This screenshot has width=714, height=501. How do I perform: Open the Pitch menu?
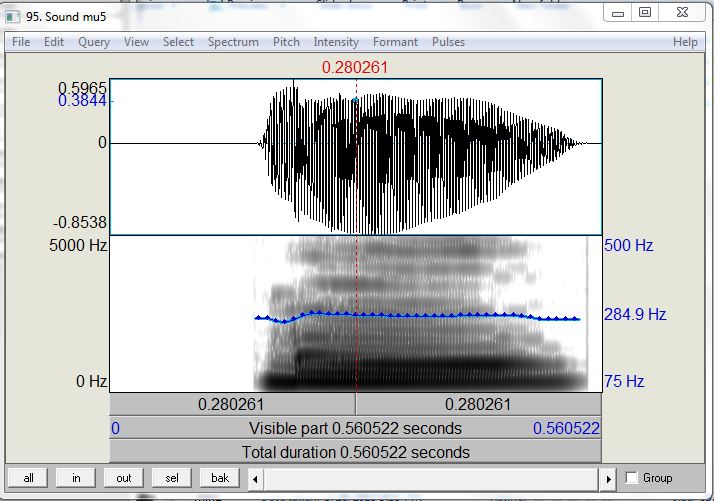click(286, 42)
